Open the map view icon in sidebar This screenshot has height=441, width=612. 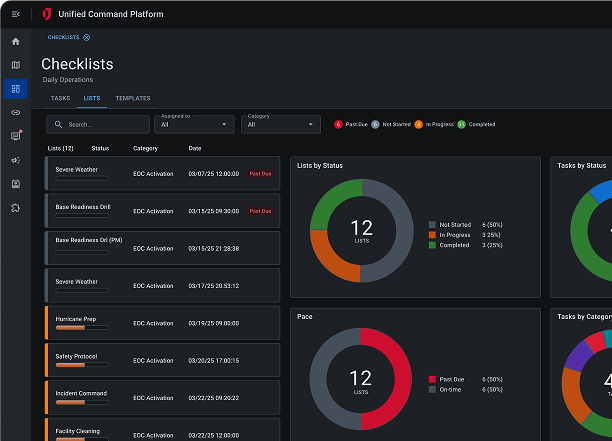click(x=15, y=65)
